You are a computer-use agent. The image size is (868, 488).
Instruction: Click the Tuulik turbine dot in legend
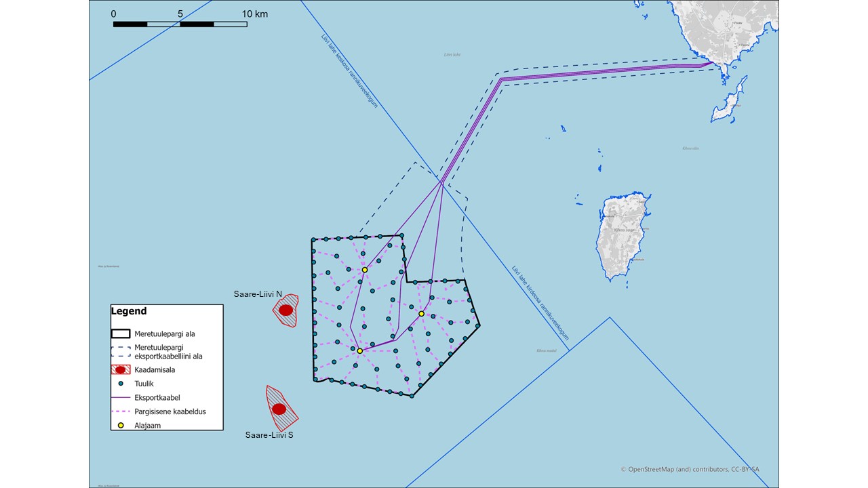(121, 384)
